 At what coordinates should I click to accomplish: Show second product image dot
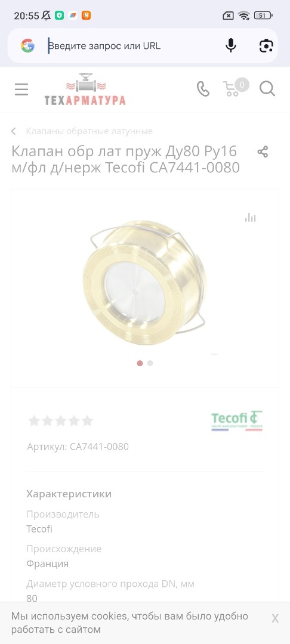pyautogui.click(x=150, y=363)
